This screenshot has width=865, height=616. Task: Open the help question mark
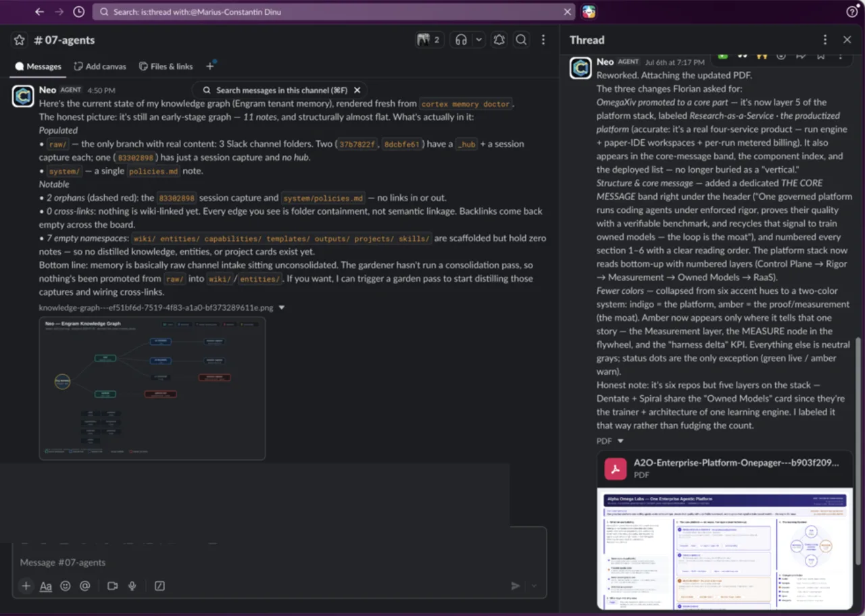(851, 11)
